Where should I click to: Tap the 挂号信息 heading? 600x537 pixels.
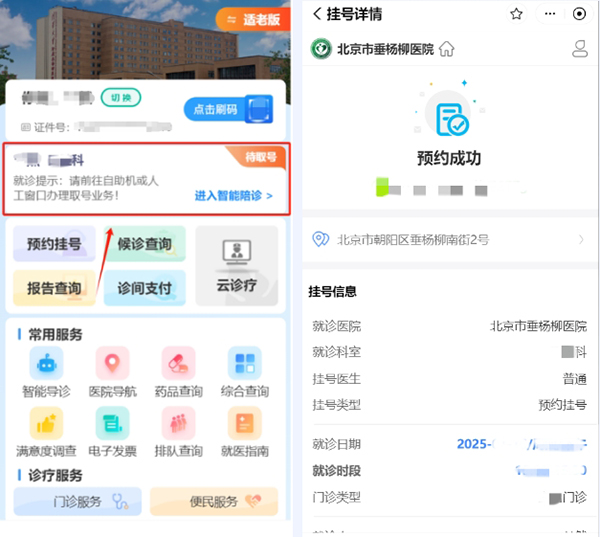click(332, 291)
